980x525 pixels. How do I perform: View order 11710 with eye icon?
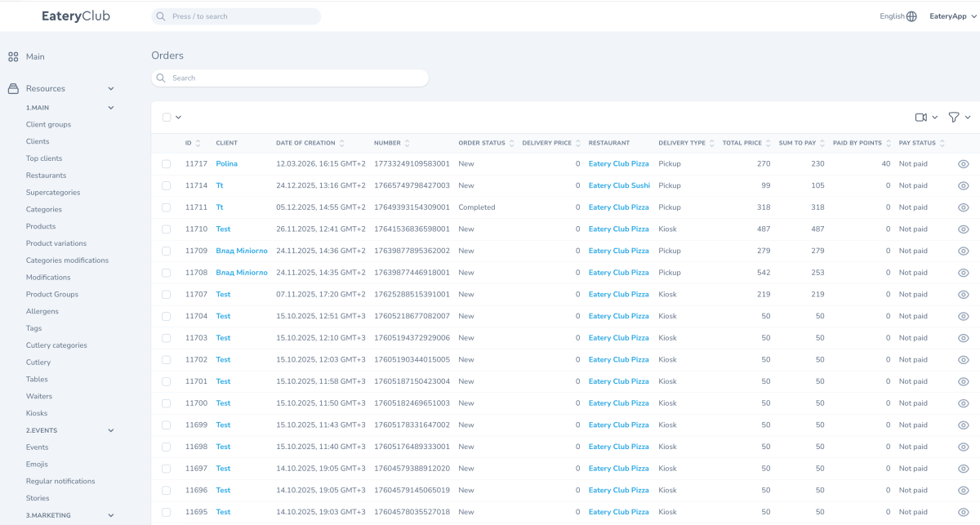[963, 229]
